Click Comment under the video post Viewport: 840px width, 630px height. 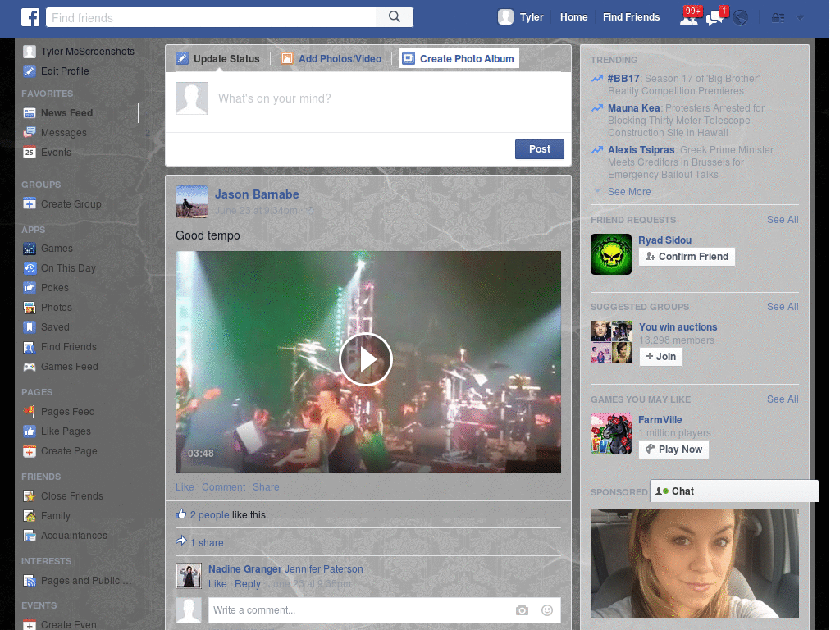point(223,487)
